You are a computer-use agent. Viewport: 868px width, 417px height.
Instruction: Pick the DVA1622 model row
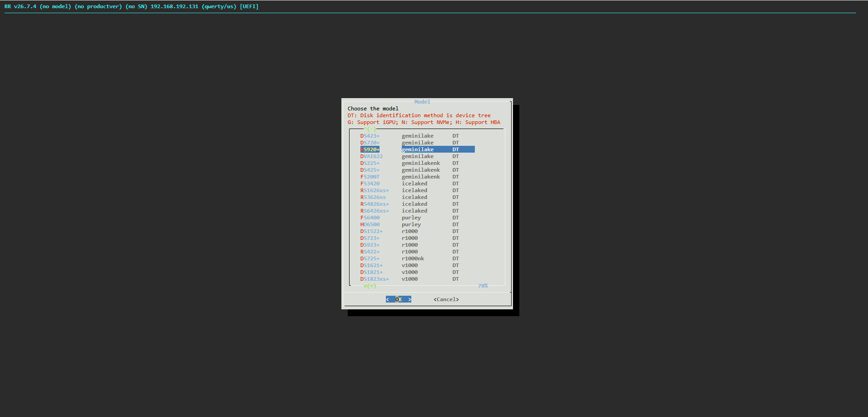(x=418, y=156)
